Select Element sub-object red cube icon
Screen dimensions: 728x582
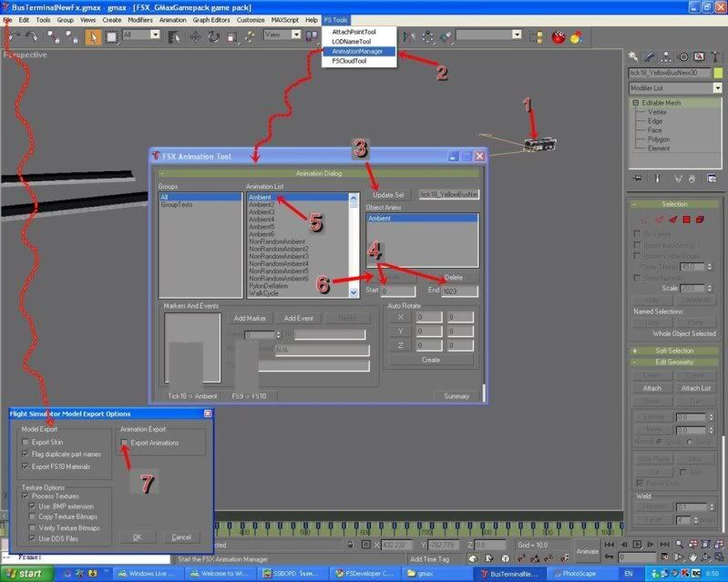pos(700,220)
